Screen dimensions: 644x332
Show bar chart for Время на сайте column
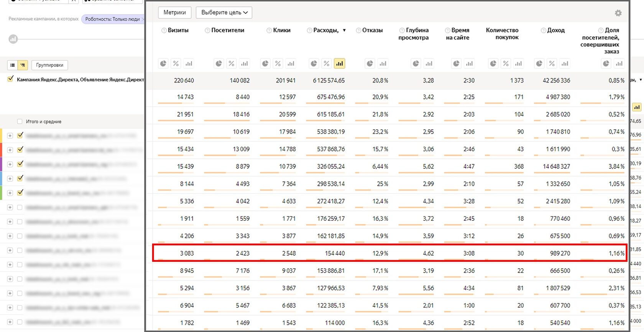[x=469, y=64]
